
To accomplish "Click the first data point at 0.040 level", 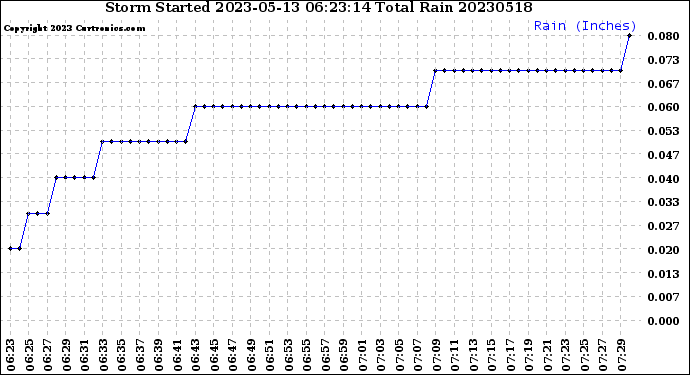I will click(56, 177).
